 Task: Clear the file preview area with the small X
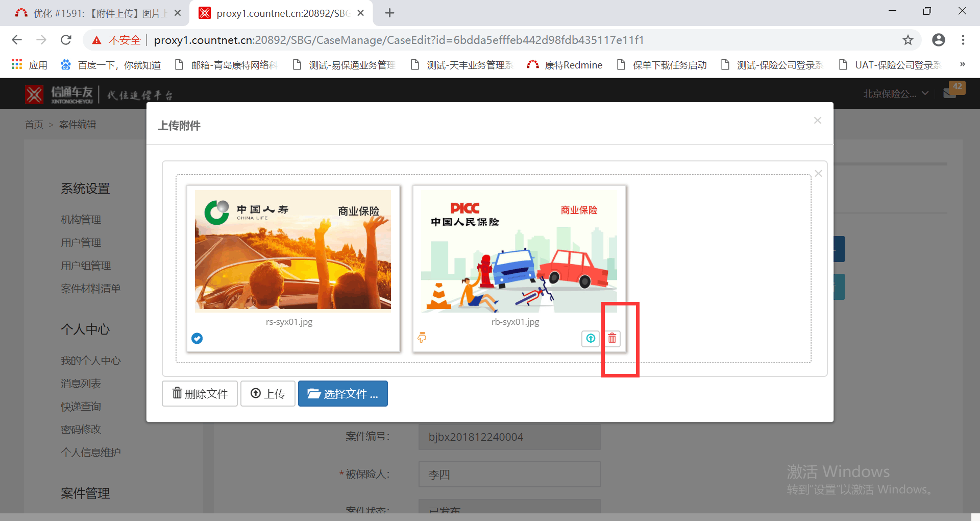pyautogui.click(x=818, y=174)
